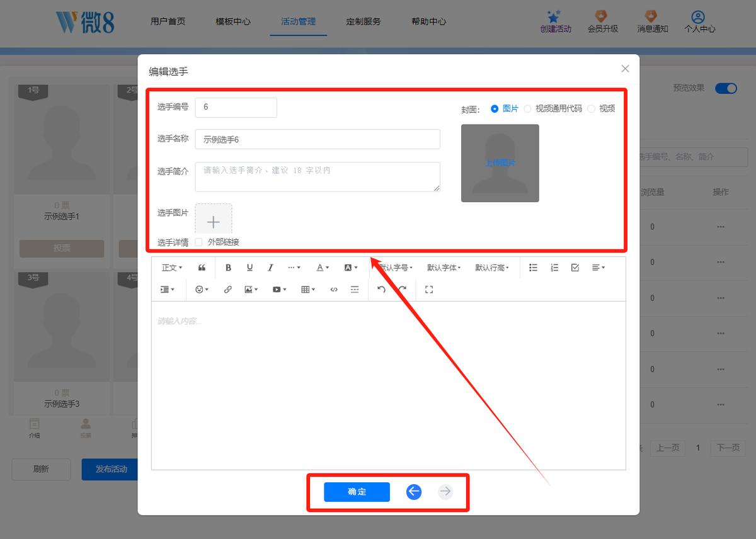
Task: Go to 帮助中心 in the navigation
Action: [x=429, y=21]
